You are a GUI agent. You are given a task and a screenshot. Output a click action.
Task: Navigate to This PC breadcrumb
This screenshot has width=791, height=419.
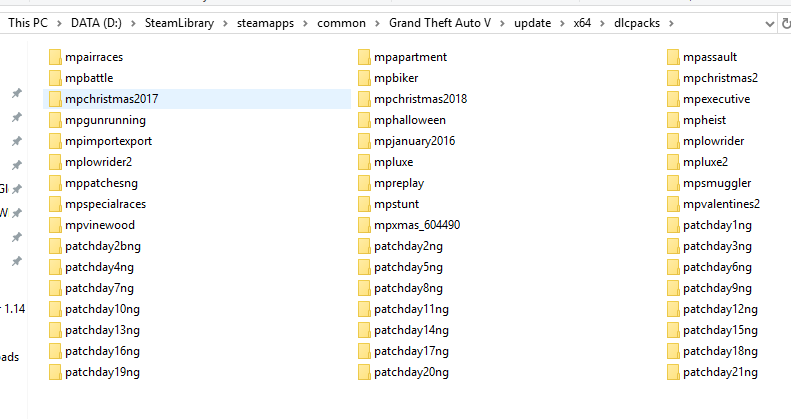tap(28, 23)
